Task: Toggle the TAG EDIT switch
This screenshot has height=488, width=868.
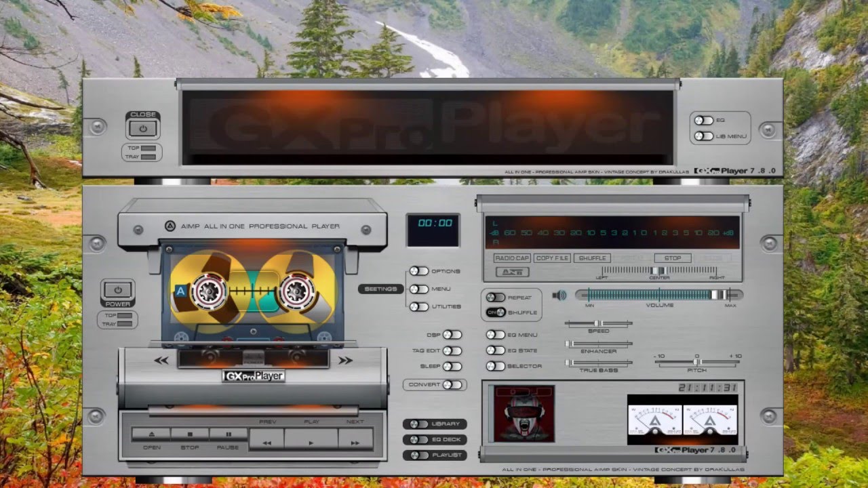Action: [x=452, y=350]
